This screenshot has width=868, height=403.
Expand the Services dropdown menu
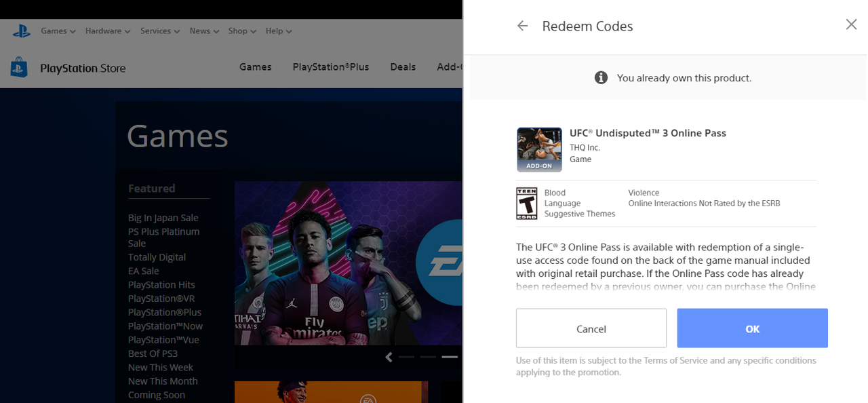pos(160,31)
